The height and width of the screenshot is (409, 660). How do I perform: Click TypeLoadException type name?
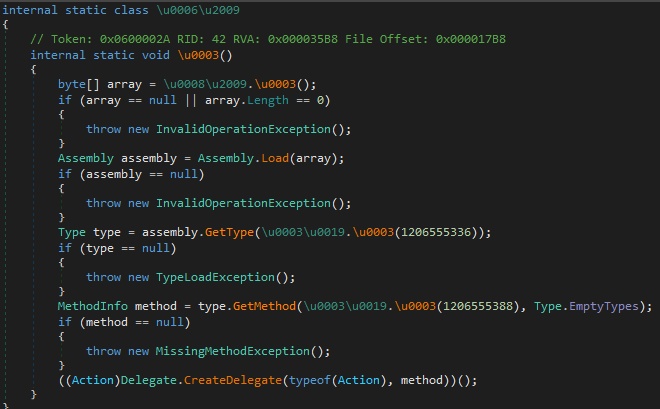click(x=216, y=277)
